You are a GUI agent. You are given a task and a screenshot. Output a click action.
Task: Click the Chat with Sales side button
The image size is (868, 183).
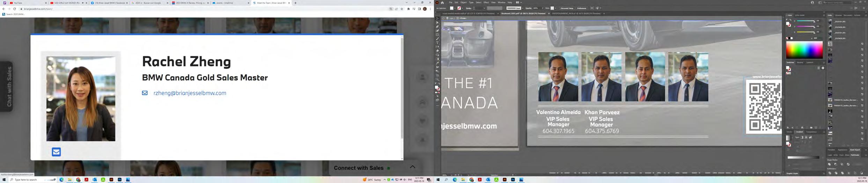click(7, 86)
